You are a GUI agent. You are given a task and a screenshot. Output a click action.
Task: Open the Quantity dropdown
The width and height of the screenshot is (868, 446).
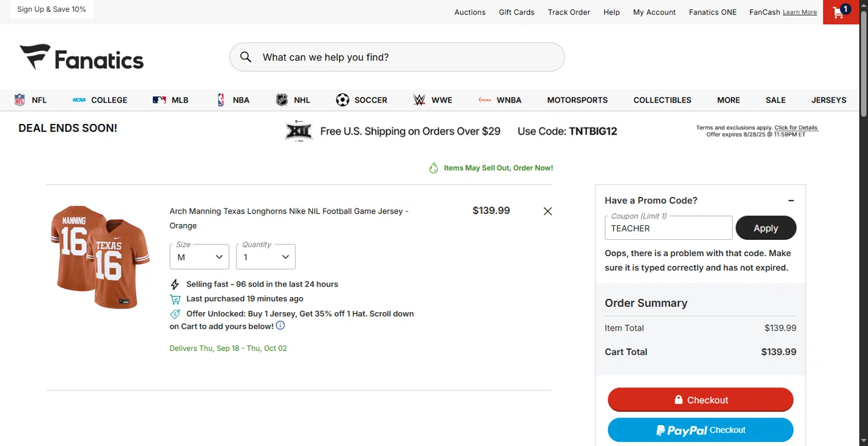[x=266, y=257]
